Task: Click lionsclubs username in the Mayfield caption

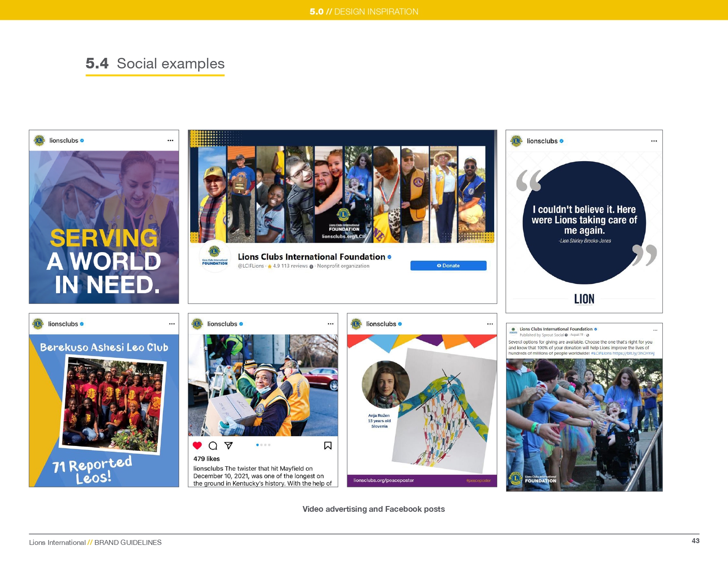Action: [x=208, y=469]
